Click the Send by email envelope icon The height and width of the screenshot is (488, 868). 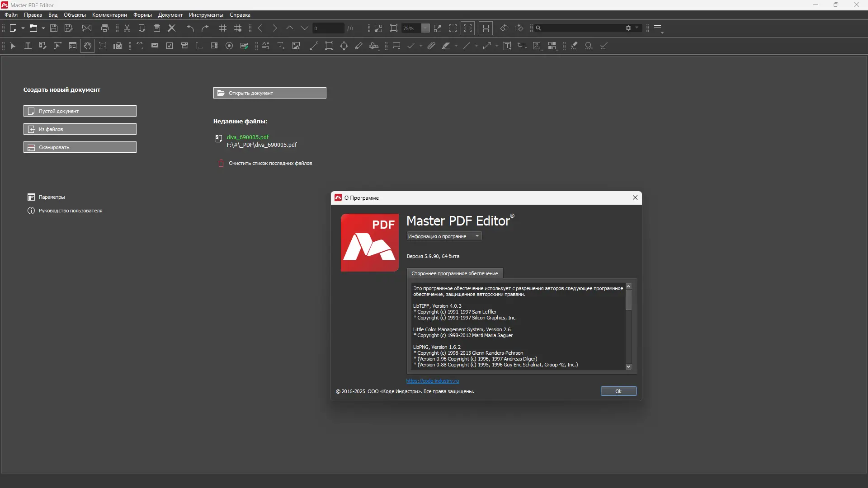87,28
